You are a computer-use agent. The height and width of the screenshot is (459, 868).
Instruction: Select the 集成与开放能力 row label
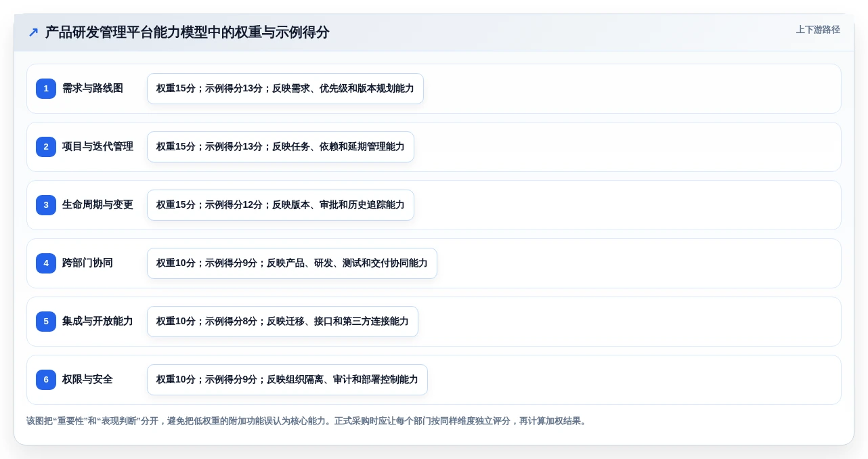[x=97, y=322]
